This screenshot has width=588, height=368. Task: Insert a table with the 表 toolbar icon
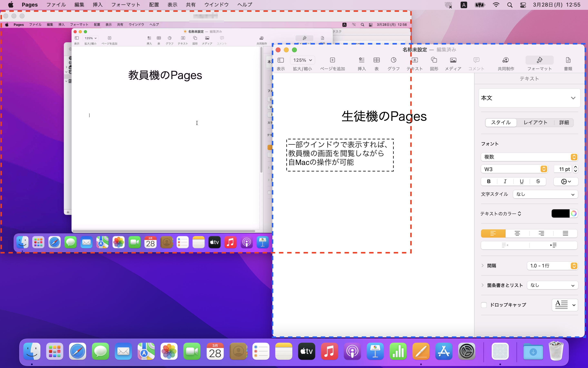click(x=376, y=60)
